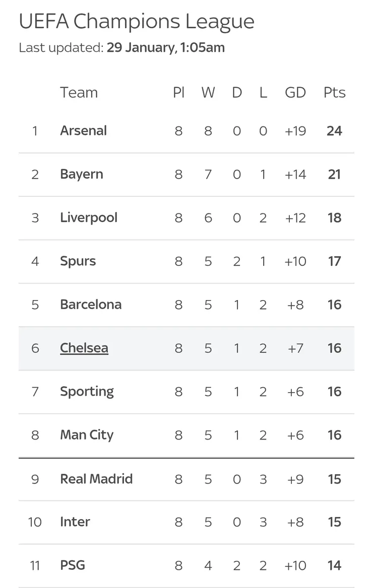
Task: Open the Chelsea team link
Action: point(84,348)
